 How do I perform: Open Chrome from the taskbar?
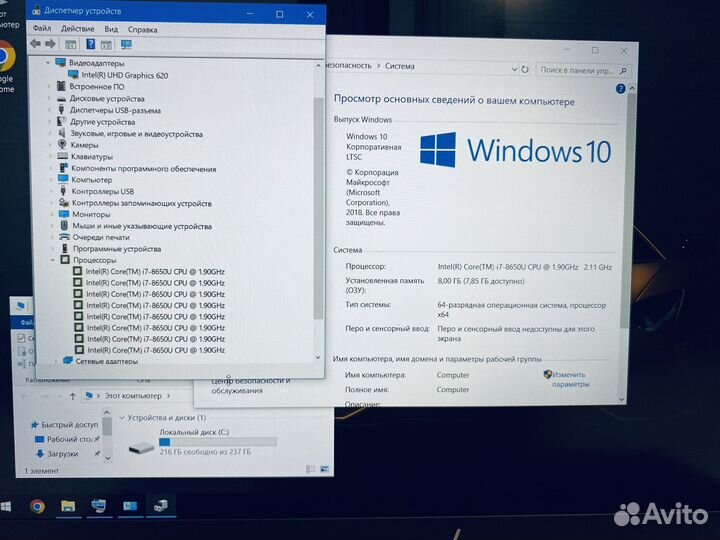(38, 506)
